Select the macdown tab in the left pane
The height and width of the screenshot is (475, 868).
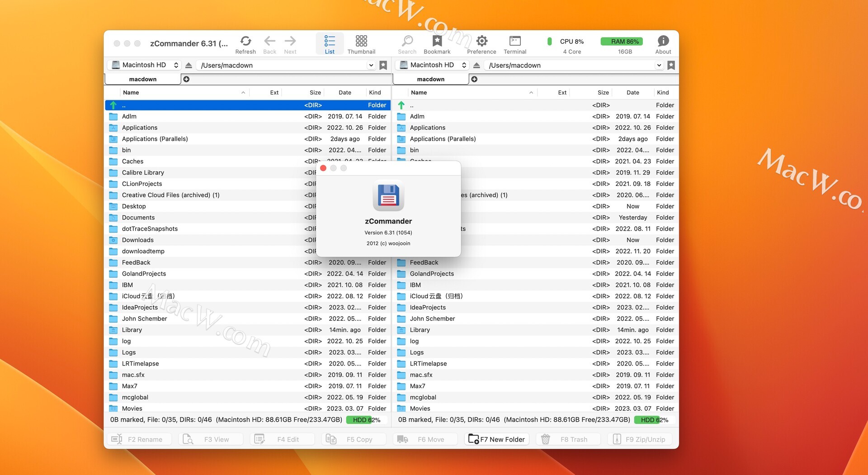pyautogui.click(x=142, y=79)
